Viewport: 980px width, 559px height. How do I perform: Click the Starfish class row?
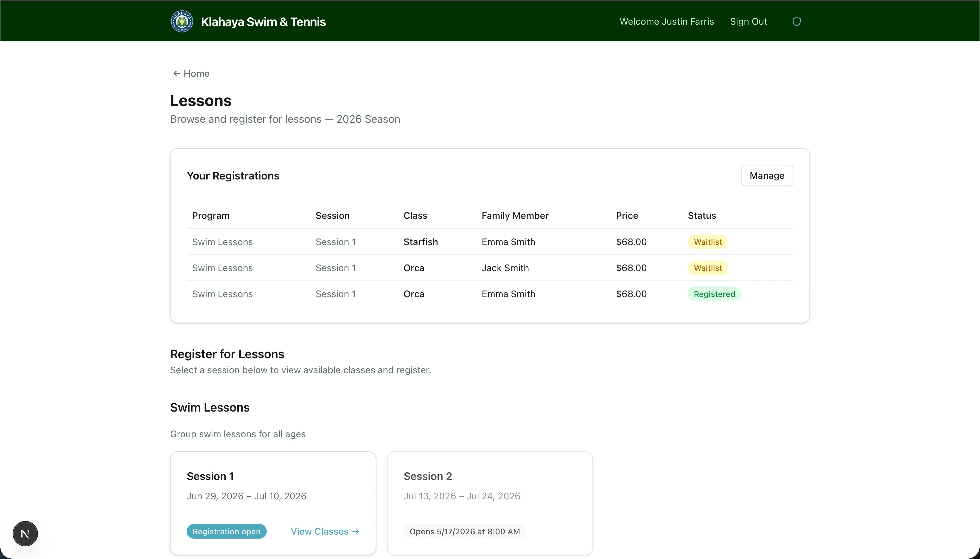pos(421,242)
